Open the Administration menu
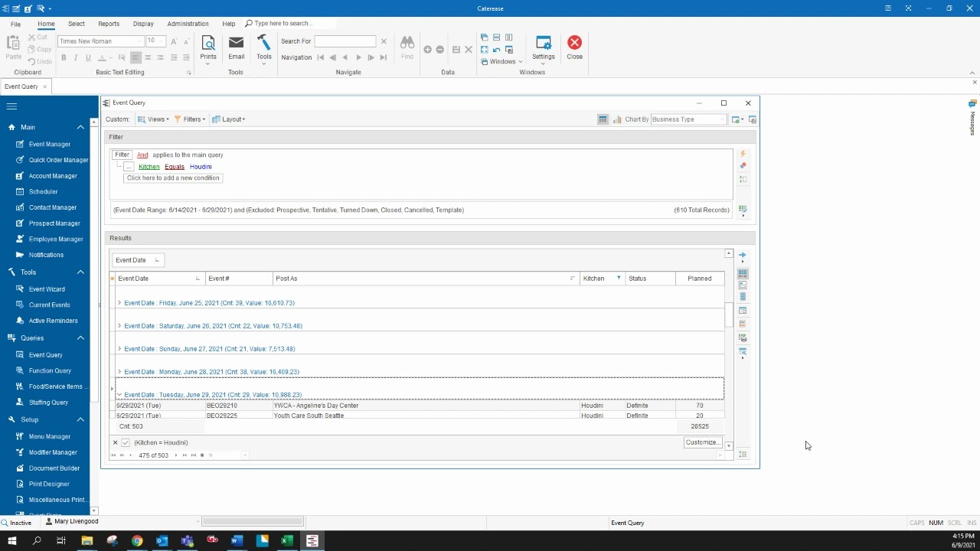 (188, 24)
